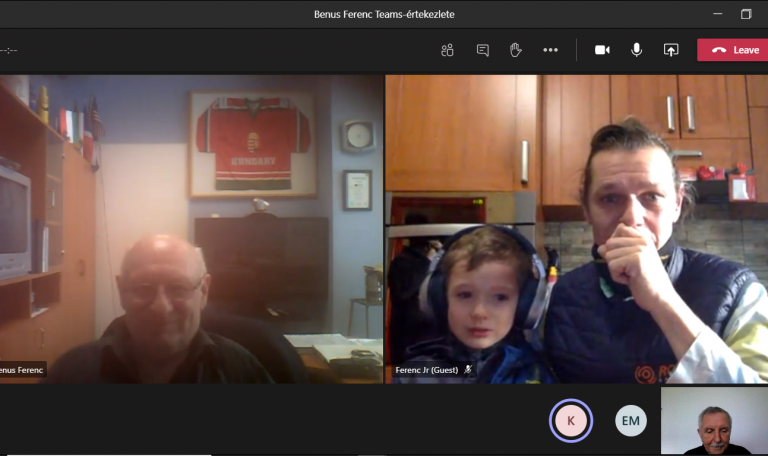Restore down the Teams meeting window
The width and height of the screenshot is (768, 456).
(x=745, y=14)
